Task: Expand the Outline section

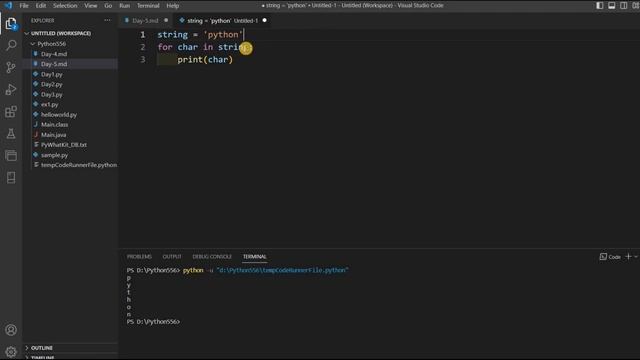Action: tap(42, 348)
